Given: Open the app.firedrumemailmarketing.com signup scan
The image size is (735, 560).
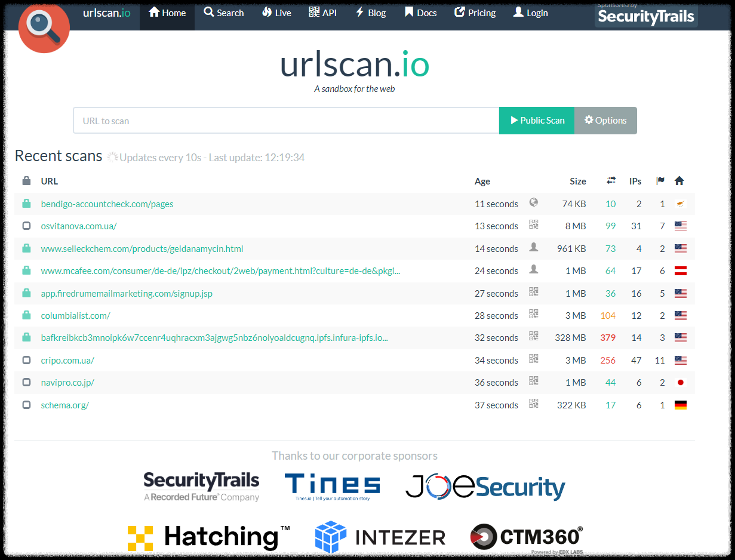Looking at the screenshot, I should point(127,294).
